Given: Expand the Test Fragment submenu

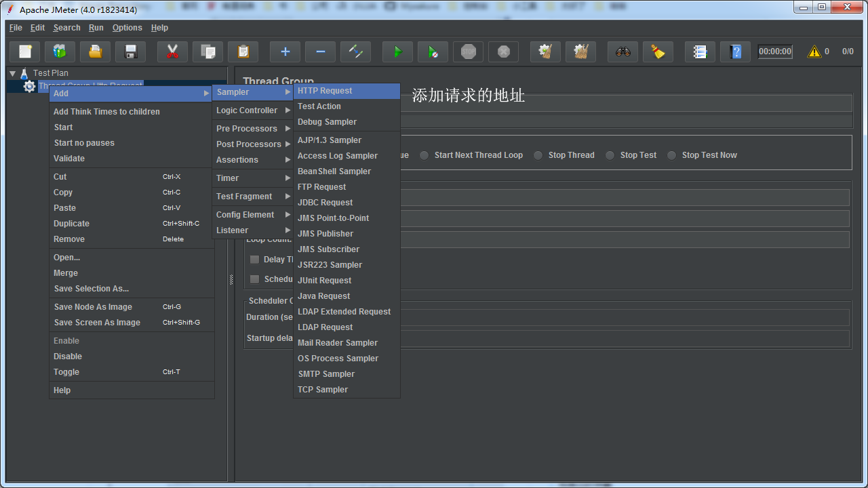Looking at the screenshot, I should pyautogui.click(x=253, y=197).
